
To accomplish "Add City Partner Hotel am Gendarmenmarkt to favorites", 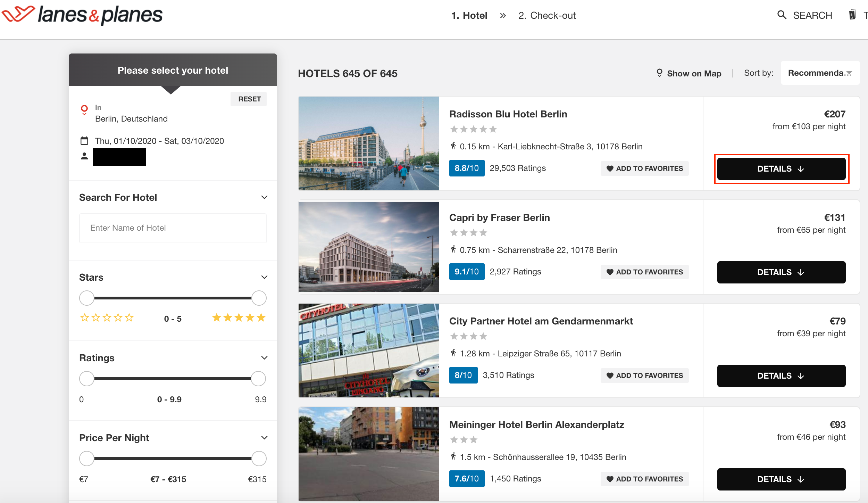I will (645, 376).
